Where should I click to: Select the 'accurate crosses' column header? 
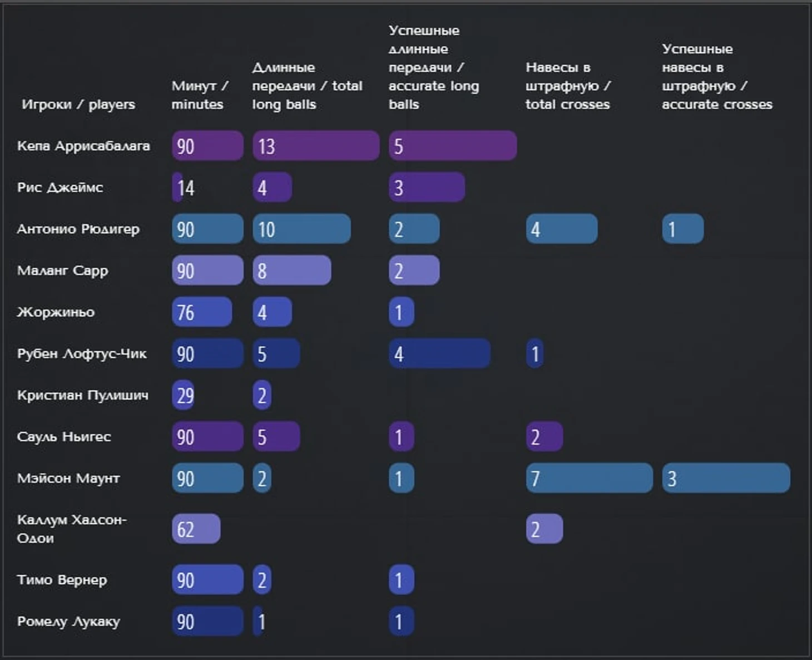717,77
